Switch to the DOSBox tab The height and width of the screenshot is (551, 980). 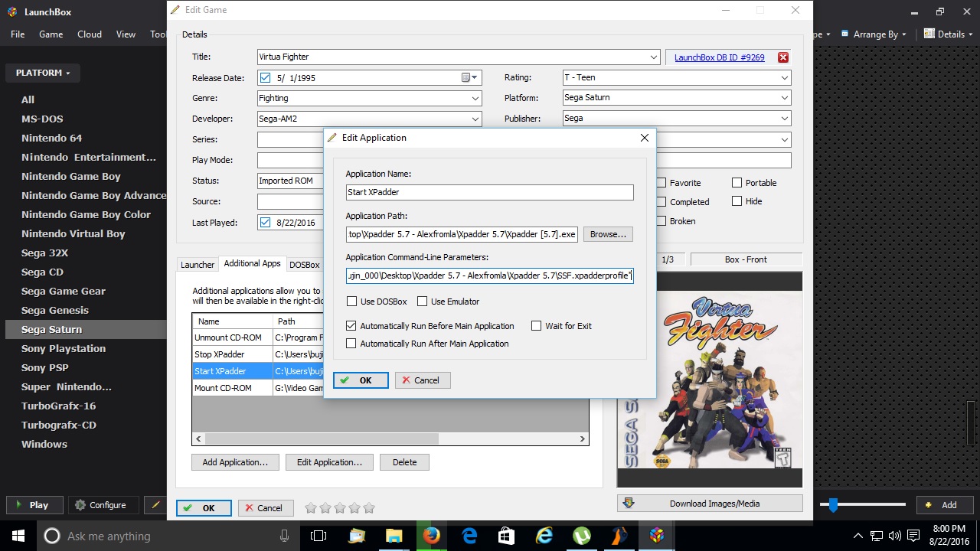click(x=304, y=265)
